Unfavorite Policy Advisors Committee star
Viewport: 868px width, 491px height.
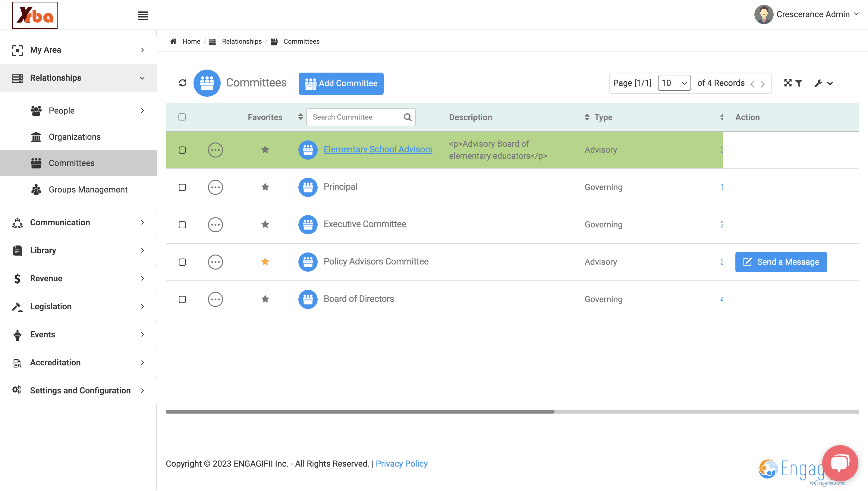[x=265, y=262]
